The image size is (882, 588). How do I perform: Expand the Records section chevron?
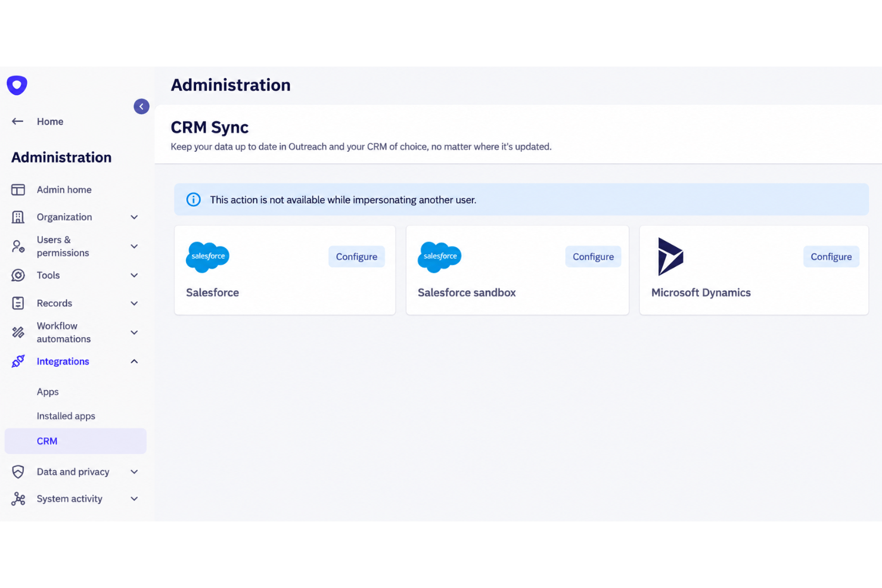coord(134,303)
